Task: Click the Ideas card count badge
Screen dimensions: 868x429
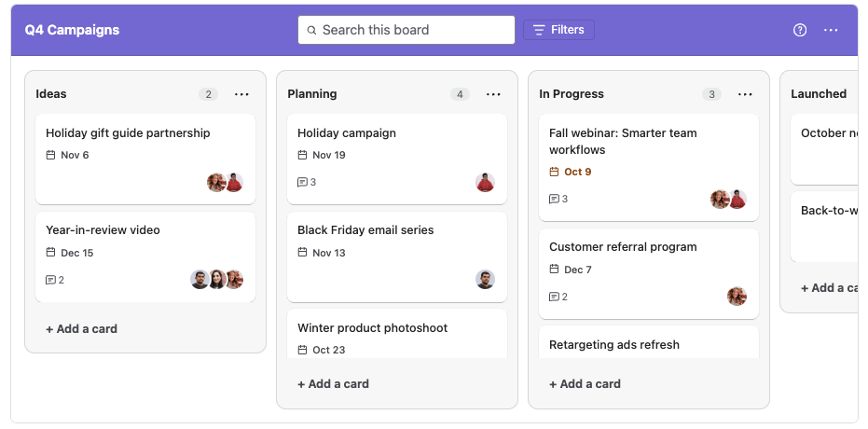Action: point(208,94)
